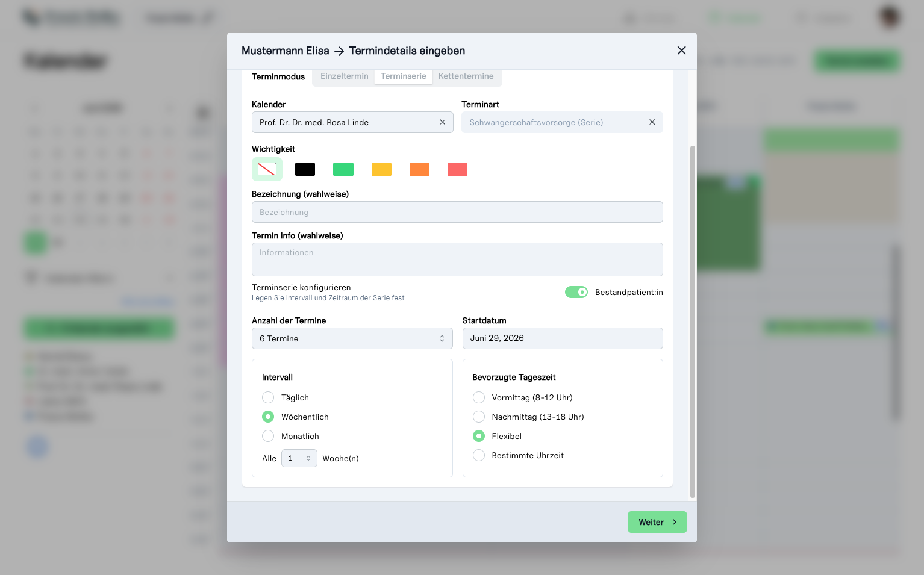
Task: Click the Weiter button
Action: (x=657, y=522)
